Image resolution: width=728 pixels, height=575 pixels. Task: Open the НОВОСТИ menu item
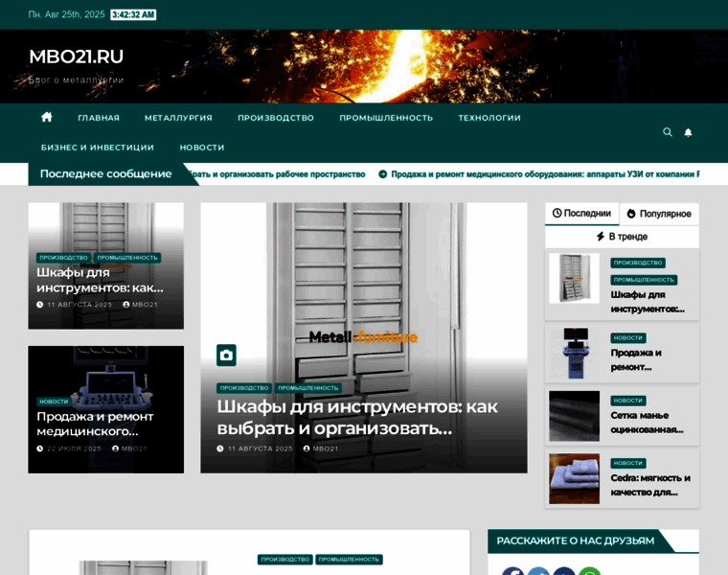tap(202, 148)
